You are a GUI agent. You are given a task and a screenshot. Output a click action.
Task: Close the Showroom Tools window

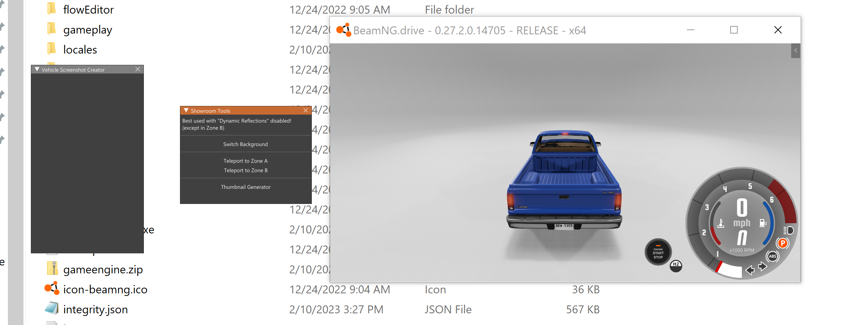[x=306, y=110]
